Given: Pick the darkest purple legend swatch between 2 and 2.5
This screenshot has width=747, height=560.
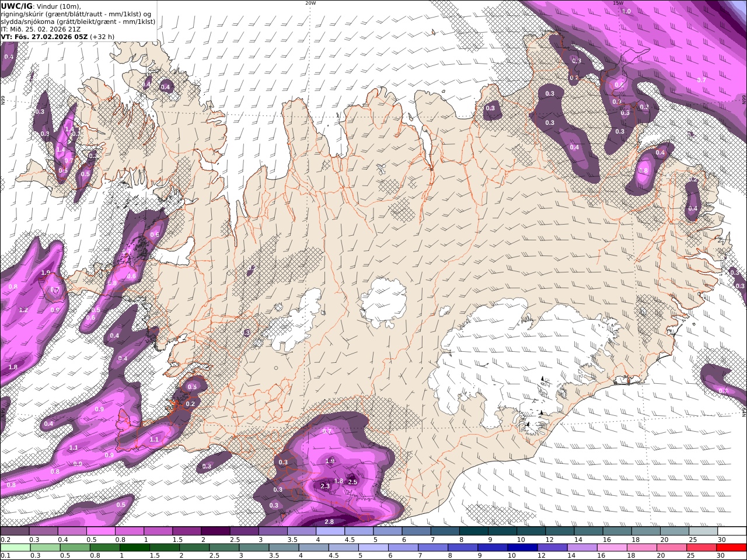Looking at the screenshot, I should point(215,531).
